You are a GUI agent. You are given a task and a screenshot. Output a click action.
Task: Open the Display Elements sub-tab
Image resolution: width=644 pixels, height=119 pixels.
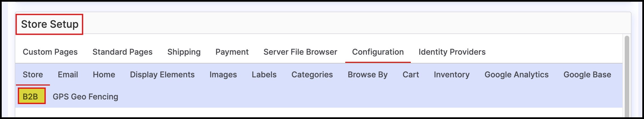pos(162,75)
